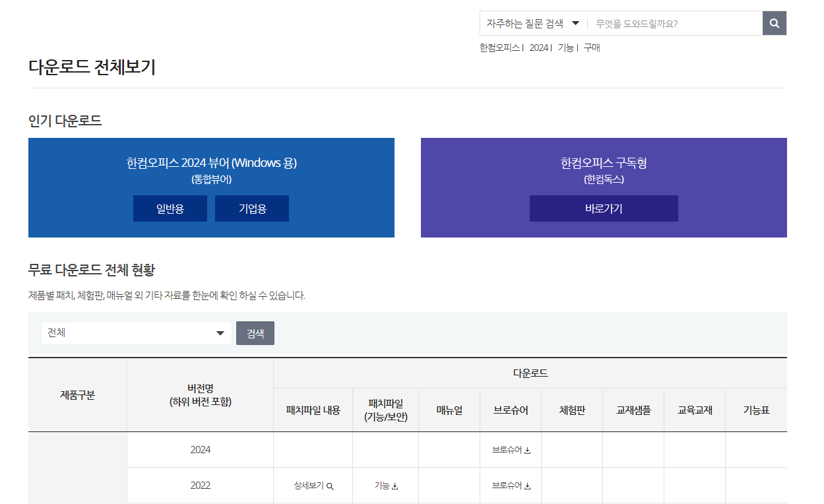
Task: Click the 기능표 column header
Action: pos(756,410)
